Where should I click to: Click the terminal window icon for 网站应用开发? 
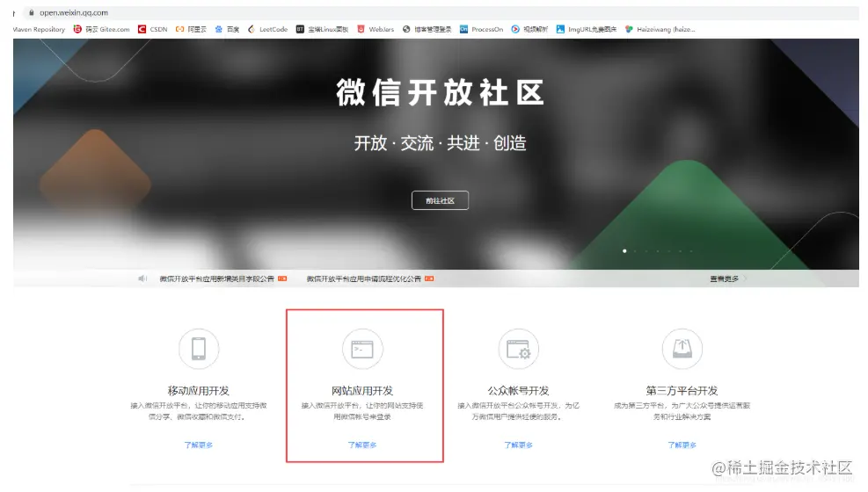click(362, 349)
